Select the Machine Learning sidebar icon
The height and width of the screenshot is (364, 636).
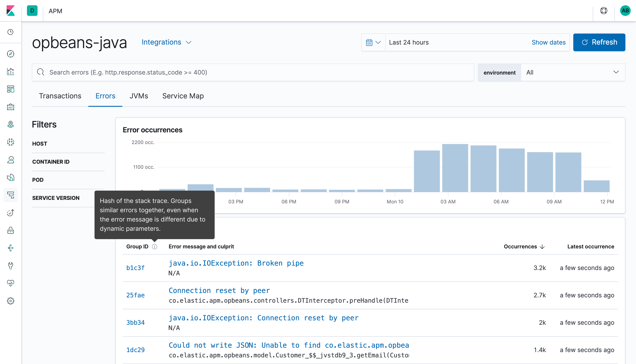point(11,142)
